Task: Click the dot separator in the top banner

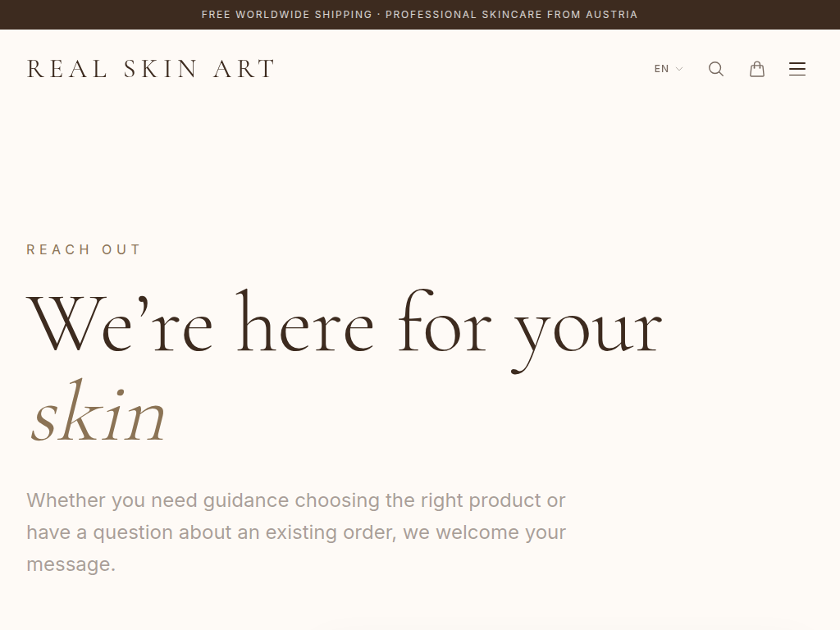Action: click(x=378, y=15)
